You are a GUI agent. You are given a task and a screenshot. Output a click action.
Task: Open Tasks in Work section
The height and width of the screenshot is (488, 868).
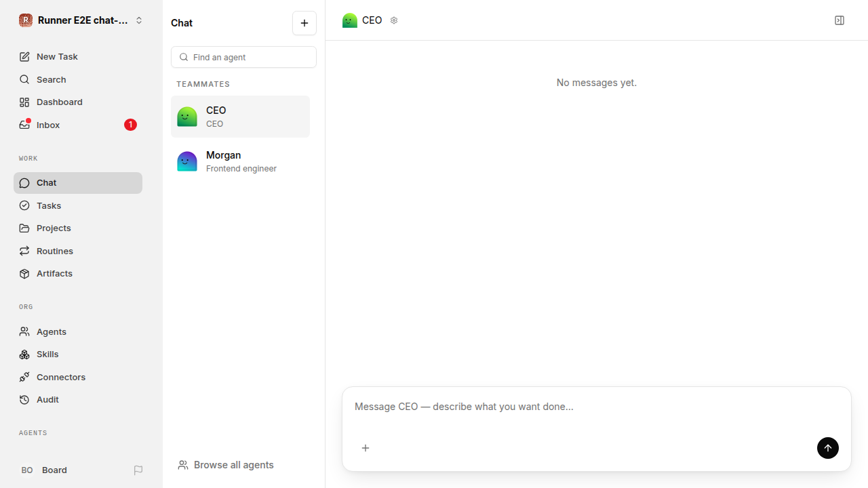(x=78, y=205)
